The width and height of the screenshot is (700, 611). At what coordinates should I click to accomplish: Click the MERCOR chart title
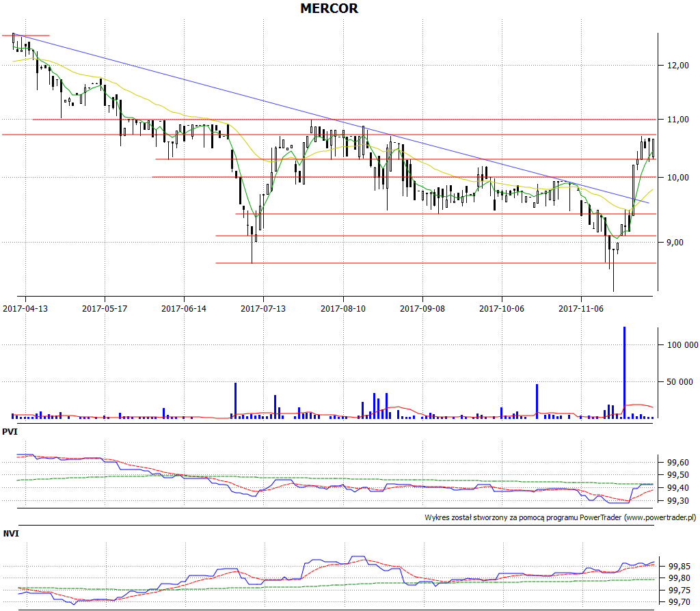pos(329,8)
